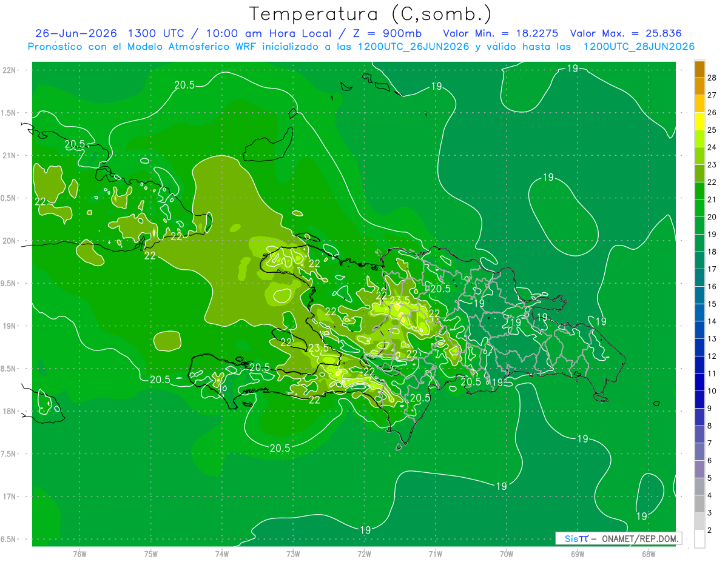This screenshot has width=728, height=562.
Task: Click the legend value '7'
Action: 710,443
